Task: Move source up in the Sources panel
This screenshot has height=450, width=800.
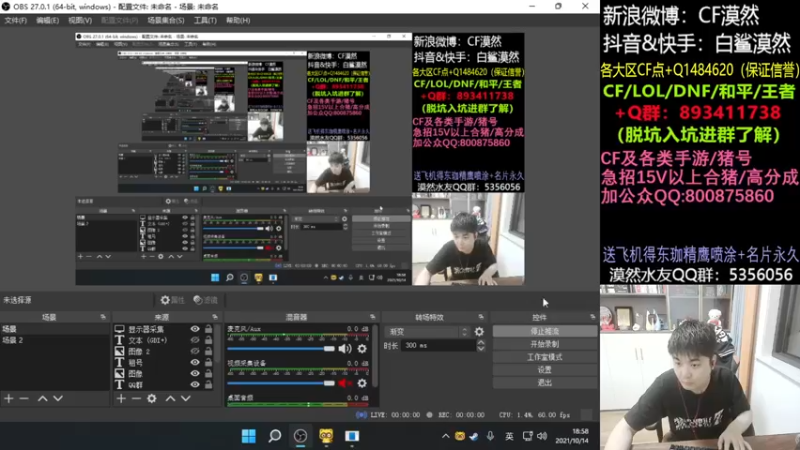Action: pos(170,398)
